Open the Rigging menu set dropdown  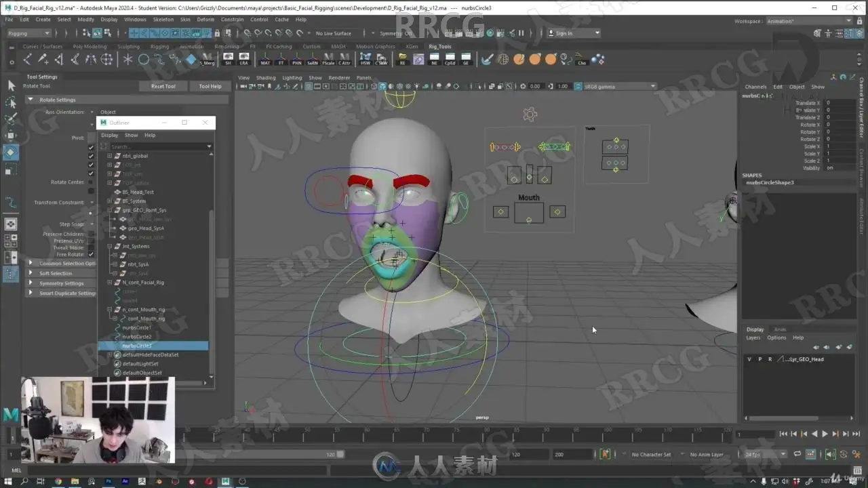tap(28, 33)
